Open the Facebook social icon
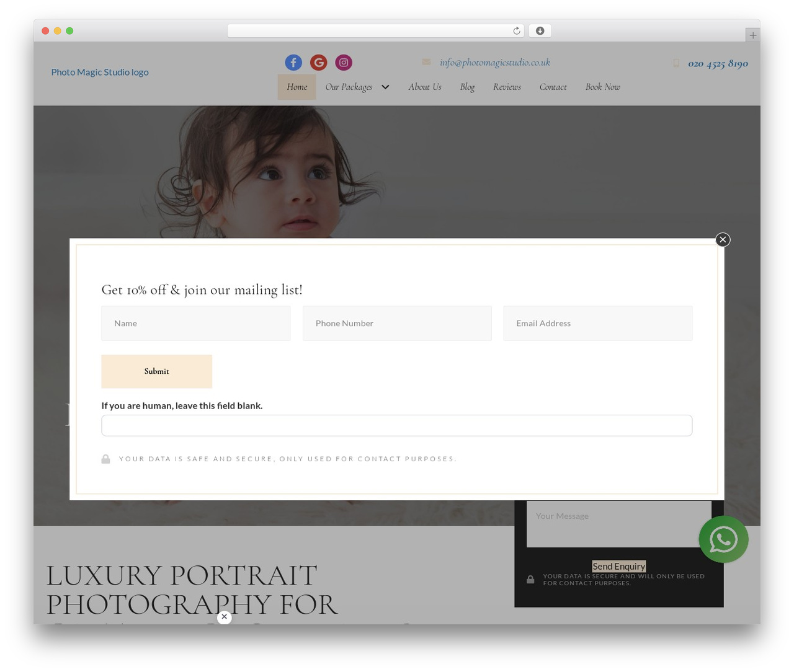This screenshot has height=672, width=794. pyautogui.click(x=293, y=63)
